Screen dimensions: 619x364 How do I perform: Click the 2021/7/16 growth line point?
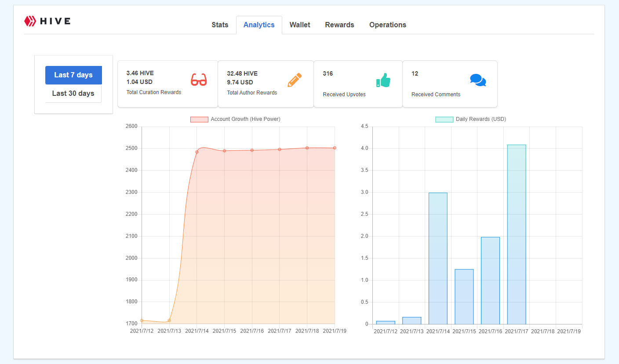tap(252, 150)
